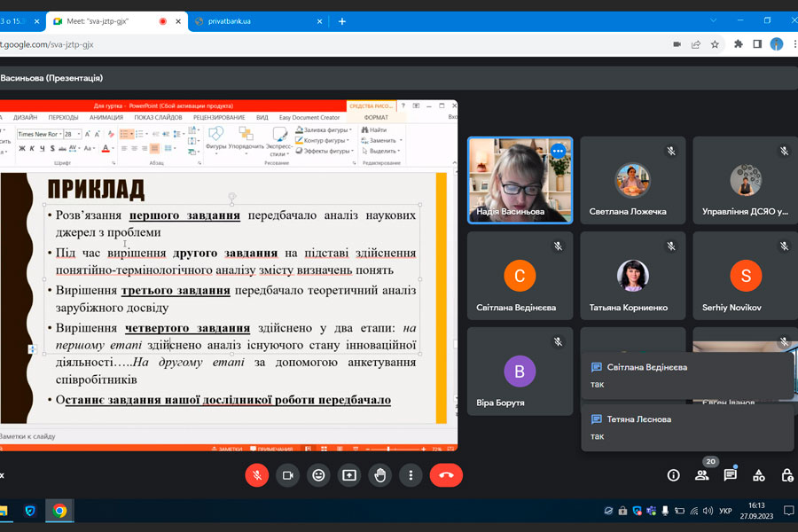The image size is (798, 532).
Task: Open the volume icon in system tray
Action: (708, 511)
